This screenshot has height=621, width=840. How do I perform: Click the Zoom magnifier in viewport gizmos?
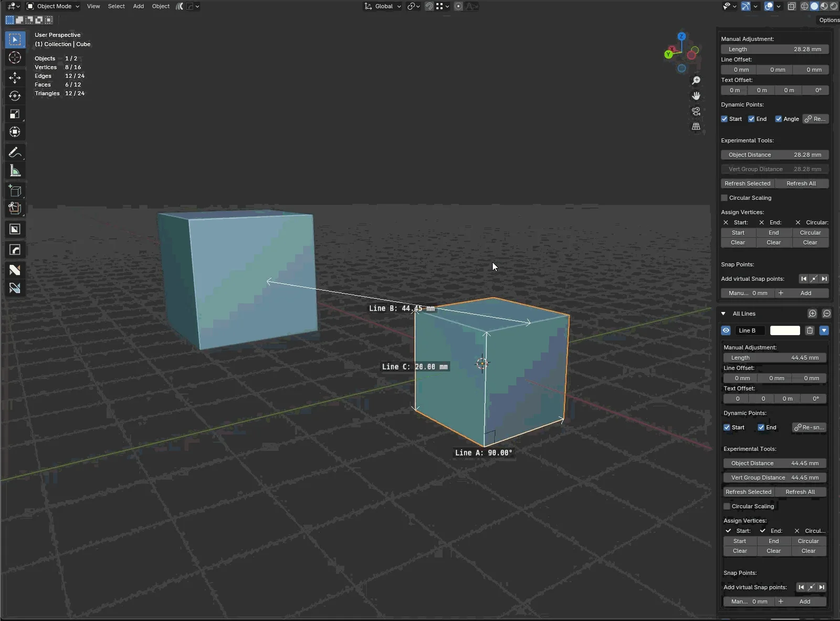[696, 80]
